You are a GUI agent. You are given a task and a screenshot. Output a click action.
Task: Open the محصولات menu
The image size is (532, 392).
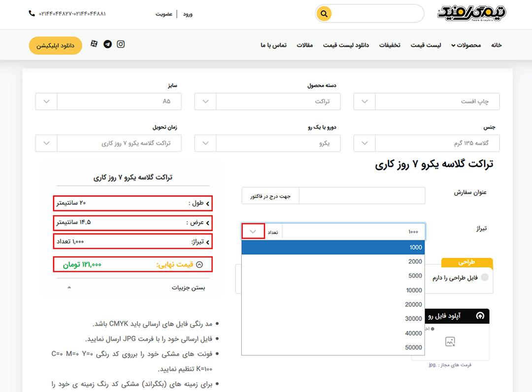(466, 45)
